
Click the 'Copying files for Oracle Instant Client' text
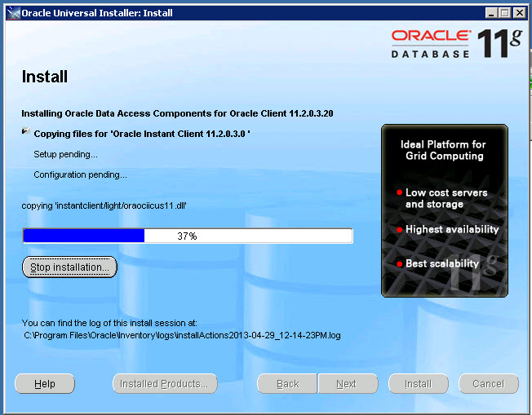point(142,134)
